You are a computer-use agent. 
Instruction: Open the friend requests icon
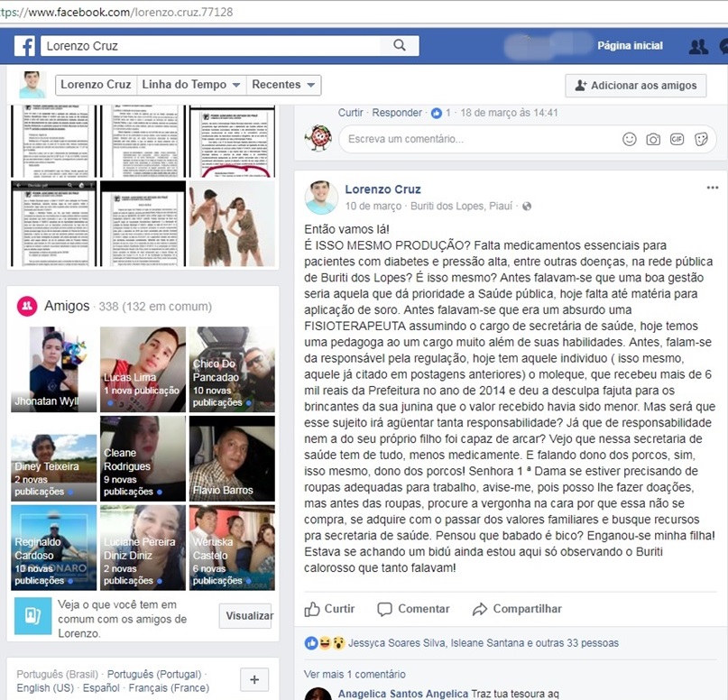point(697,47)
